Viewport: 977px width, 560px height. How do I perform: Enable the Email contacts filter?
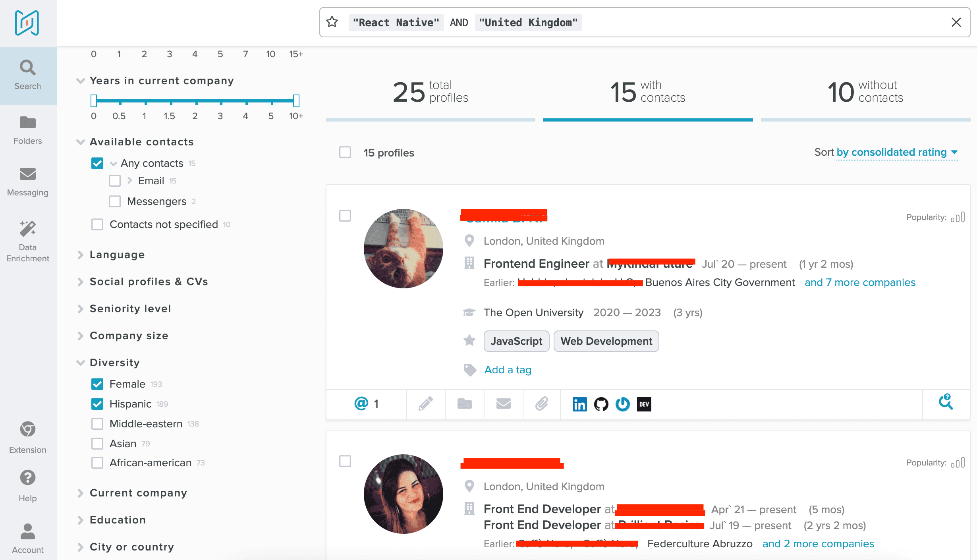[115, 181]
